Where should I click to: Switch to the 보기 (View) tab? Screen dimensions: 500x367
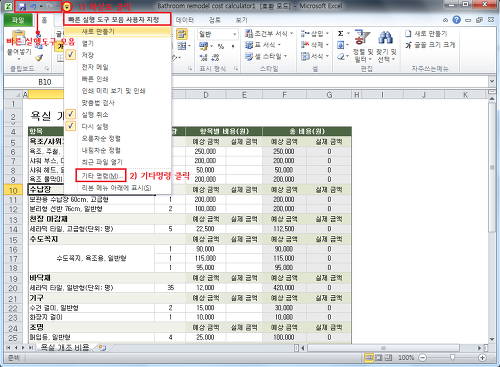[x=241, y=20]
